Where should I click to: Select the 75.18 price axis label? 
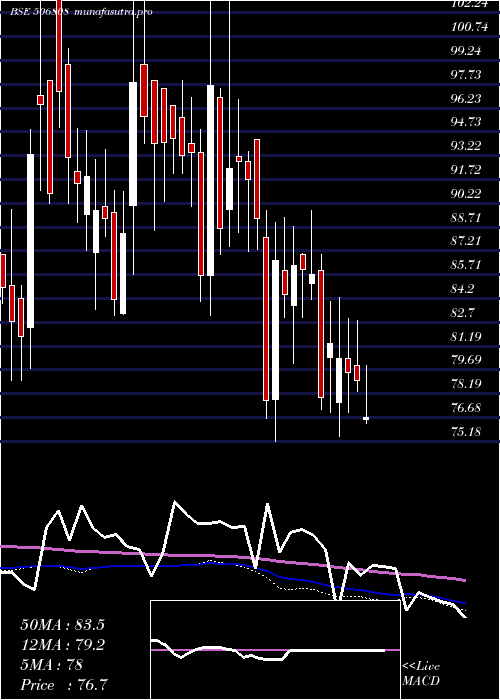[466, 432]
